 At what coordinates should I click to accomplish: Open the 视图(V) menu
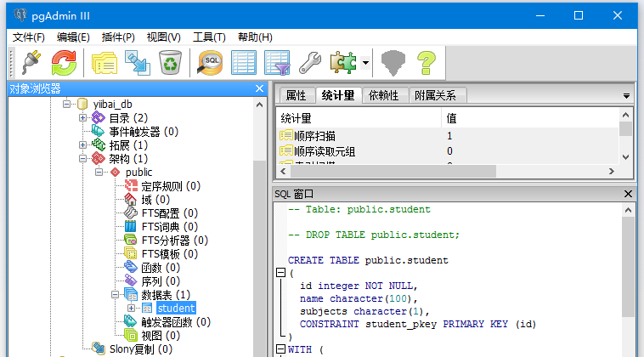[163, 37]
